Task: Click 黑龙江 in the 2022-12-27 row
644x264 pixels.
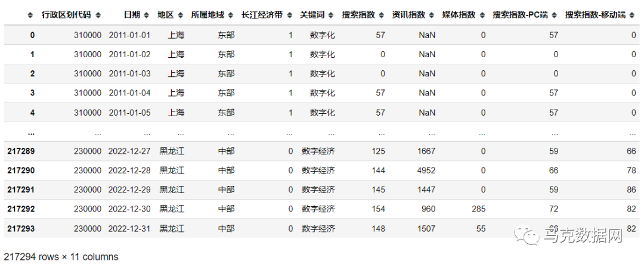Action: [172, 151]
